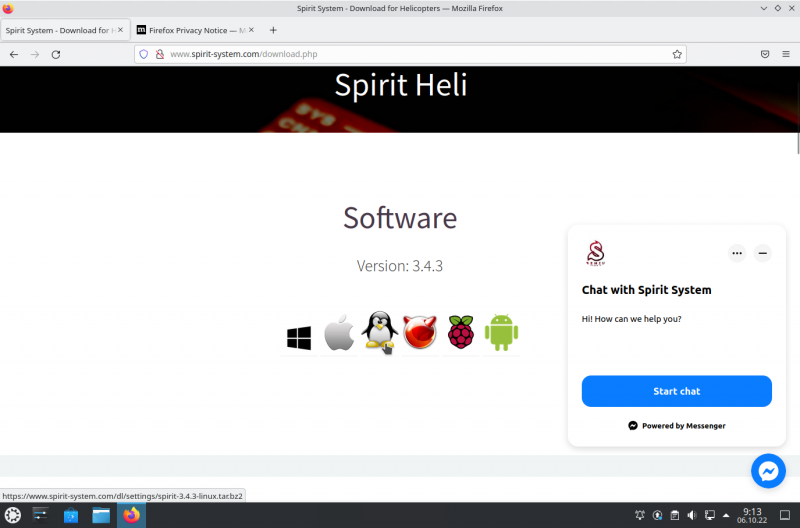
Task: Select the Spirit System Download tab
Action: tap(58, 30)
